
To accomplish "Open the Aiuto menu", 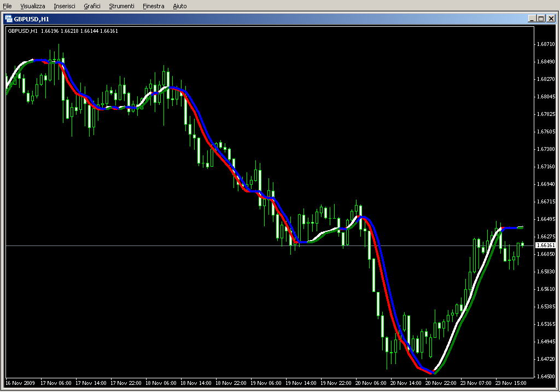I will coord(179,6).
